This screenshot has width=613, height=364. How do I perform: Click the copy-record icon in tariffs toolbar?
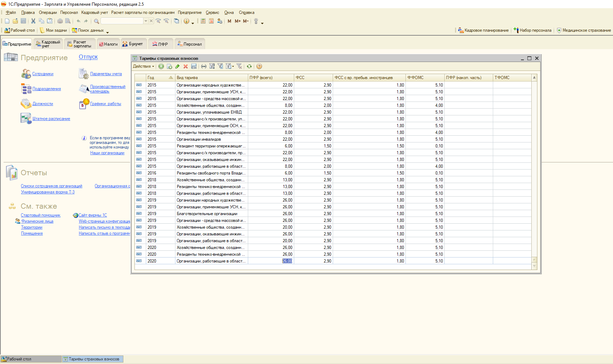coord(169,66)
